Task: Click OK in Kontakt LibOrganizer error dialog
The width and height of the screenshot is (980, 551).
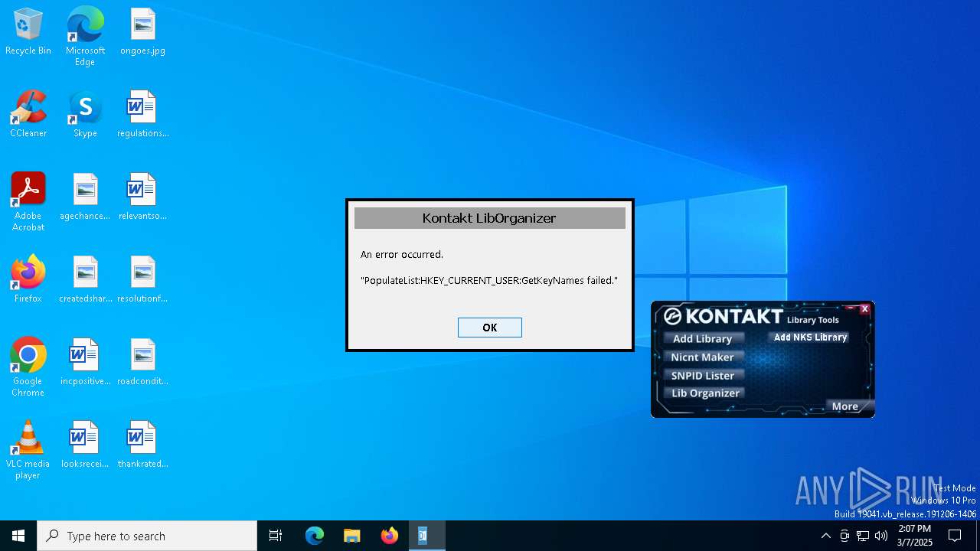Action: point(490,328)
